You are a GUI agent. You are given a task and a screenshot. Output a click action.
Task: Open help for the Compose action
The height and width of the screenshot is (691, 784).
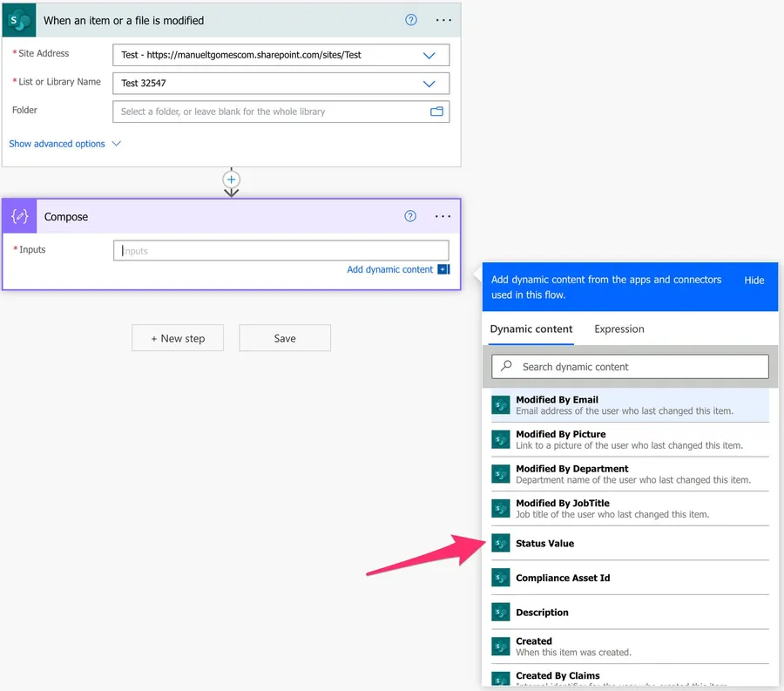pos(410,217)
